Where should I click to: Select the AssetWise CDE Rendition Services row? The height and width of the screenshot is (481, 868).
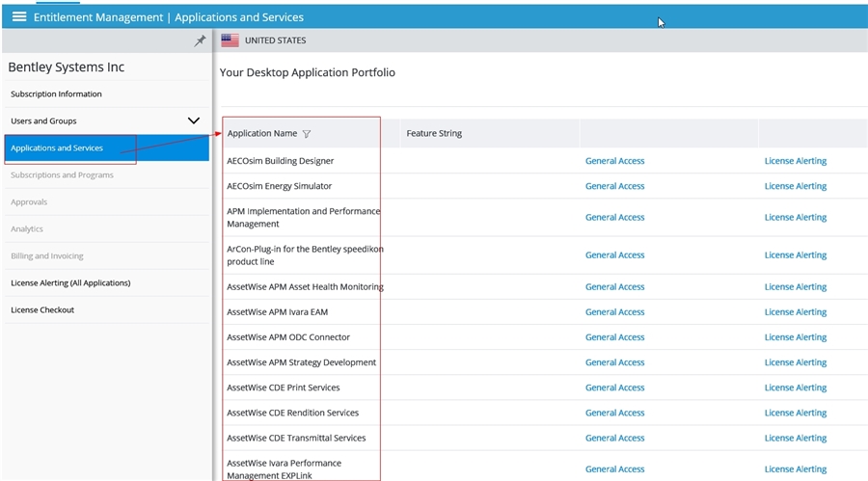544,413
